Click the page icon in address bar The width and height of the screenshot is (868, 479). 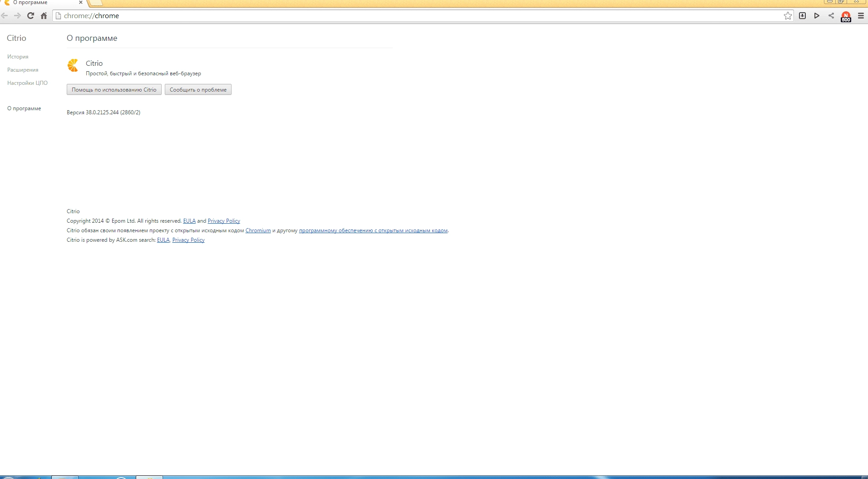[58, 16]
